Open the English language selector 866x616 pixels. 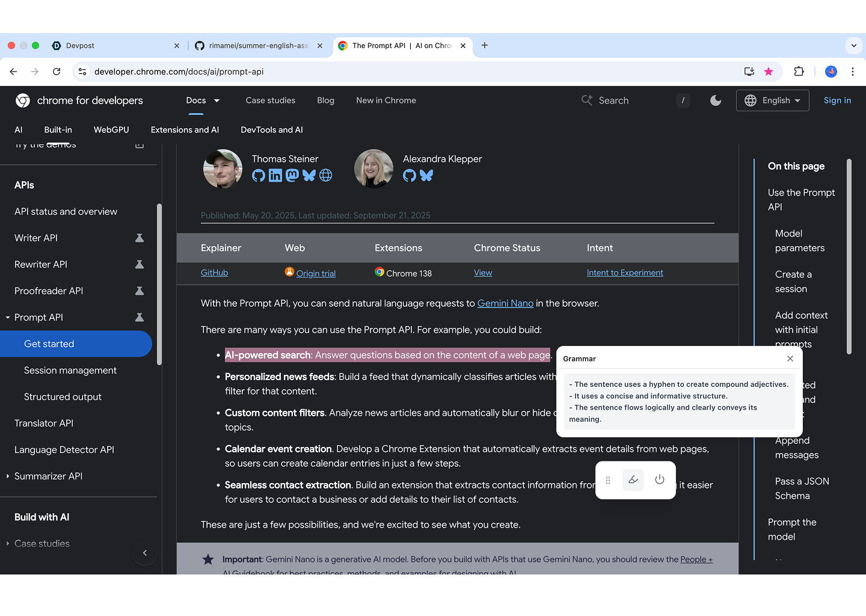pyautogui.click(x=773, y=100)
